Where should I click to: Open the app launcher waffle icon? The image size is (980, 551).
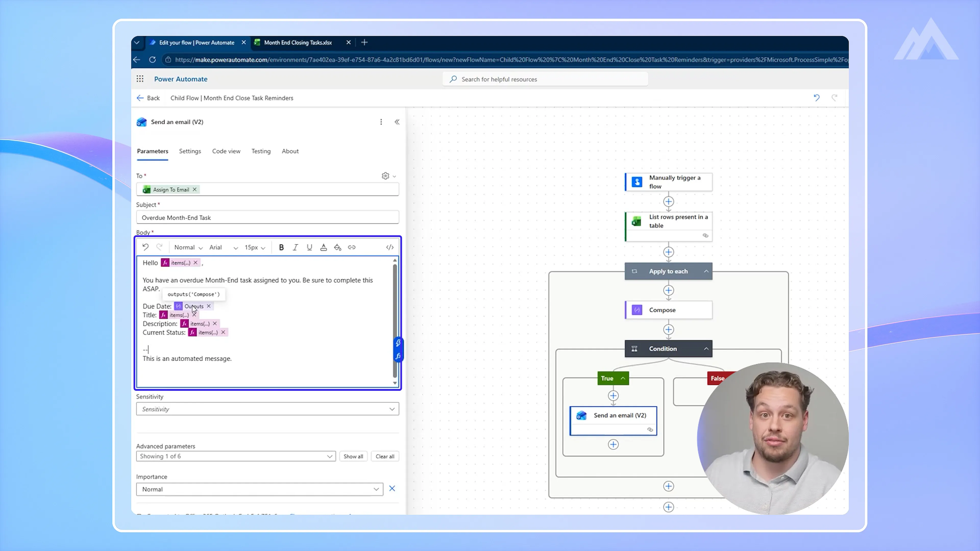[x=140, y=79]
